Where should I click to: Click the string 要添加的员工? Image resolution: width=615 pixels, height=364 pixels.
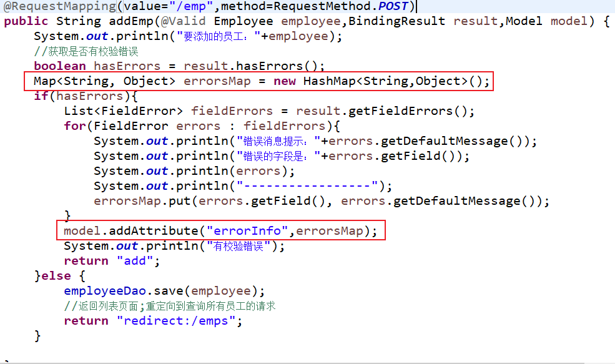(x=219, y=36)
